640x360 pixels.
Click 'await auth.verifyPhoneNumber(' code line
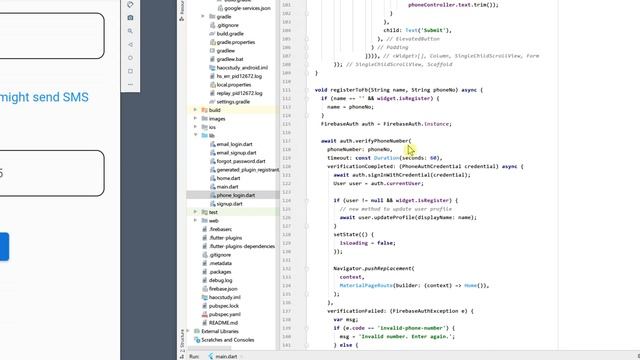coord(366,141)
